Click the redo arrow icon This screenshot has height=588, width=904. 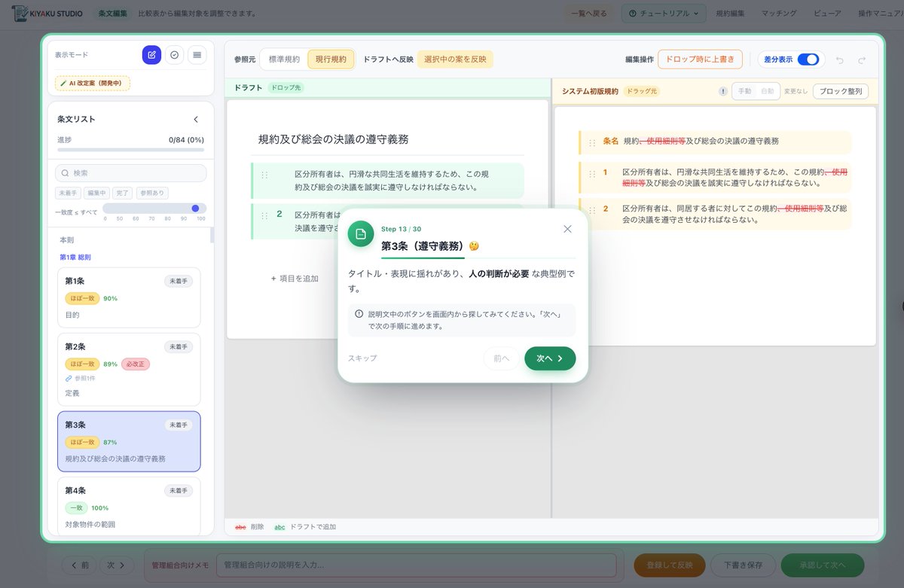tap(862, 59)
